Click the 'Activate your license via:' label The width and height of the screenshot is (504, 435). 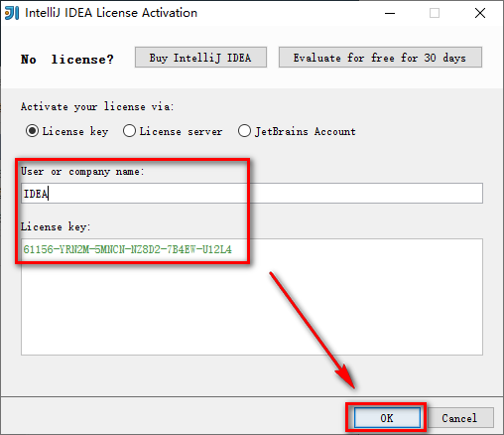(97, 106)
